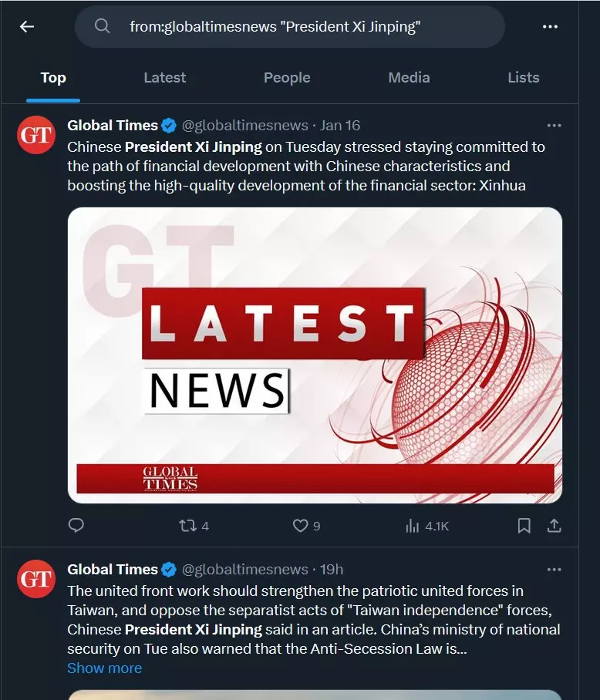The width and height of the screenshot is (600, 700).
Task: Retweet the Jan 16 financial development tweet
Action: 187,526
